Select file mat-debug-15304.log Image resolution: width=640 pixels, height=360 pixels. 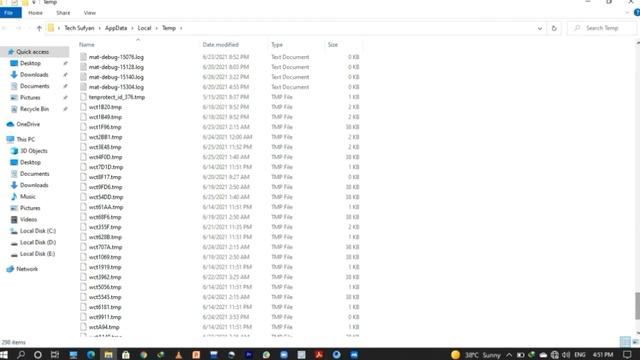pyautogui.click(x=116, y=87)
